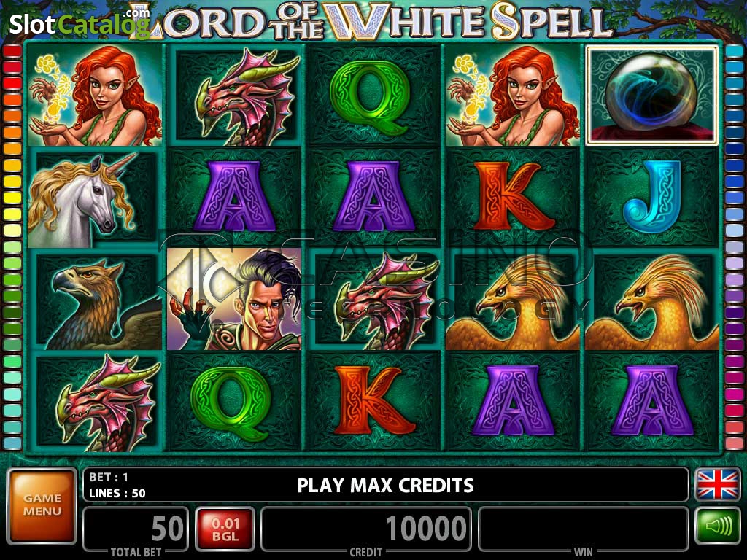Viewport: 747px width, 560px height.
Task: Click the red-haired elf in first reel
Action: click(94, 96)
